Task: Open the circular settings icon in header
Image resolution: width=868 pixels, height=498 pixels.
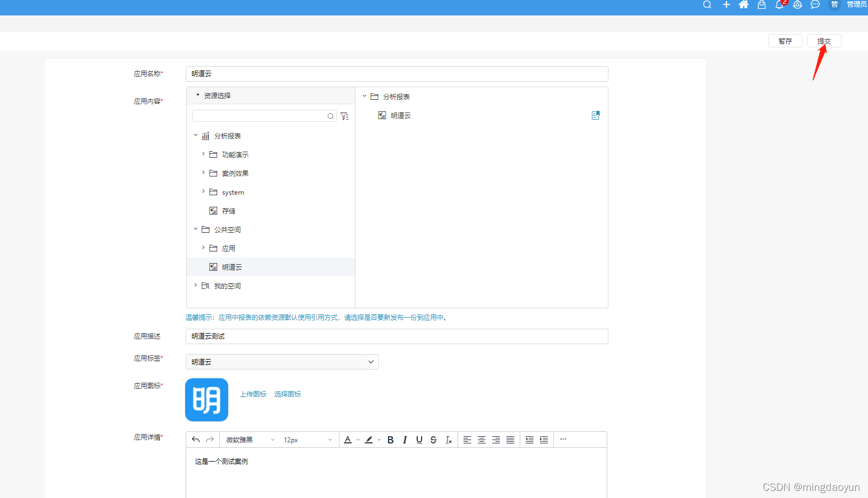Action: tap(797, 4)
